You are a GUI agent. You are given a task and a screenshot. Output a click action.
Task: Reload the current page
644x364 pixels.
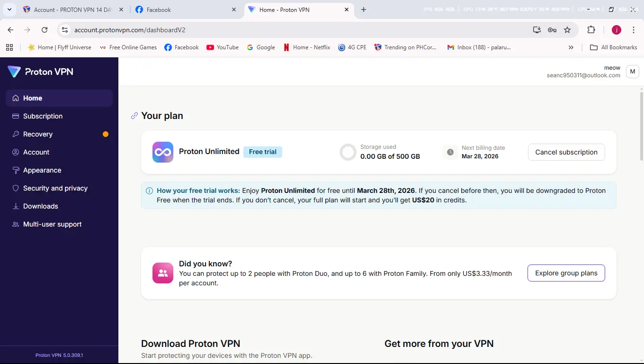coord(45,30)
